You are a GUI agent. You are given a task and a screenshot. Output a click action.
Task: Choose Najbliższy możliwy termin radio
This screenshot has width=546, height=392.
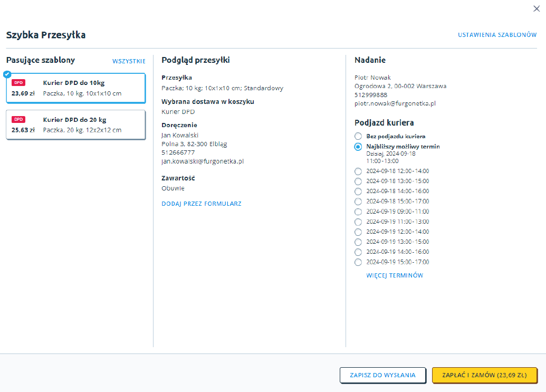point(358,146)
